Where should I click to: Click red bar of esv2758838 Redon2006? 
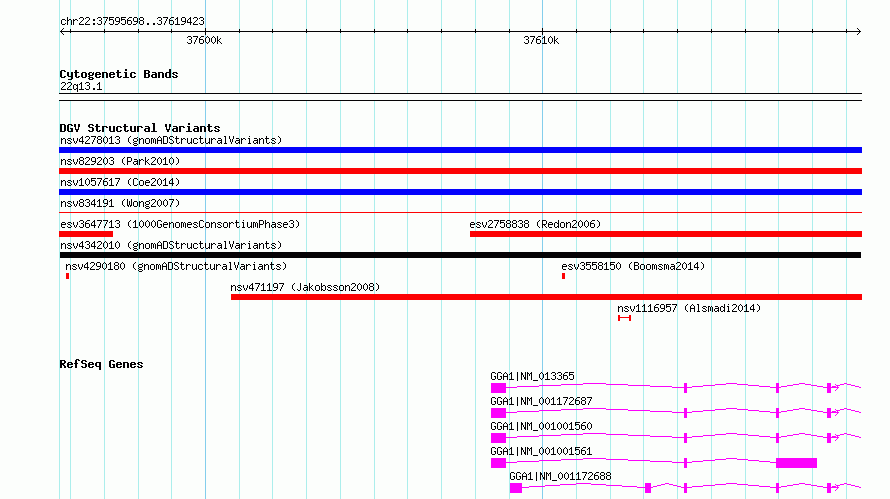[x=666, y=234]
